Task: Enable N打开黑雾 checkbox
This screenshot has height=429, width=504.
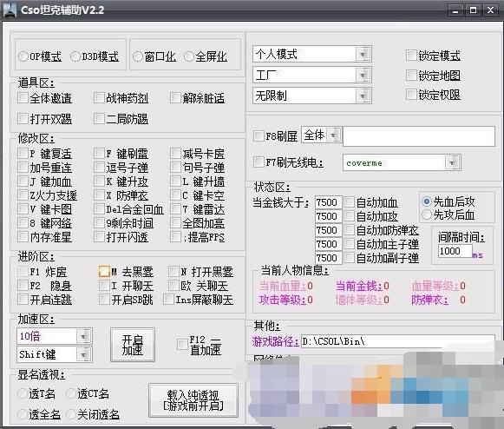Action: click(173, 271)
